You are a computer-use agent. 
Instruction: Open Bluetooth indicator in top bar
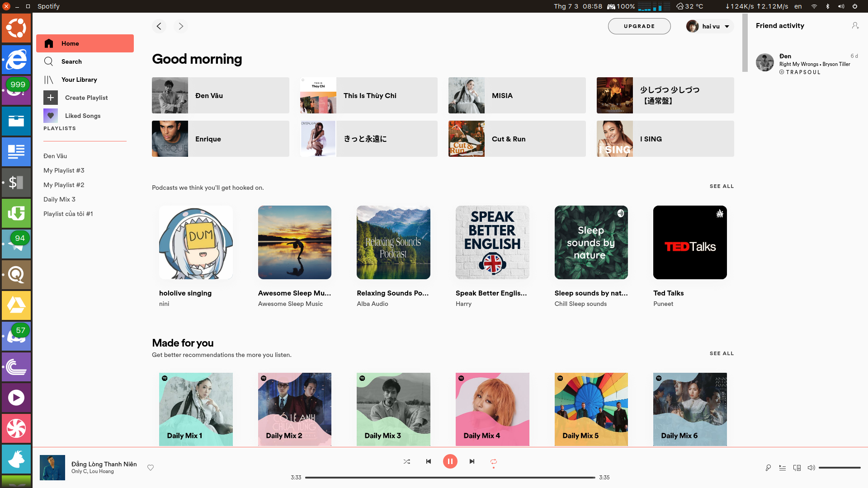coord(828,6)
